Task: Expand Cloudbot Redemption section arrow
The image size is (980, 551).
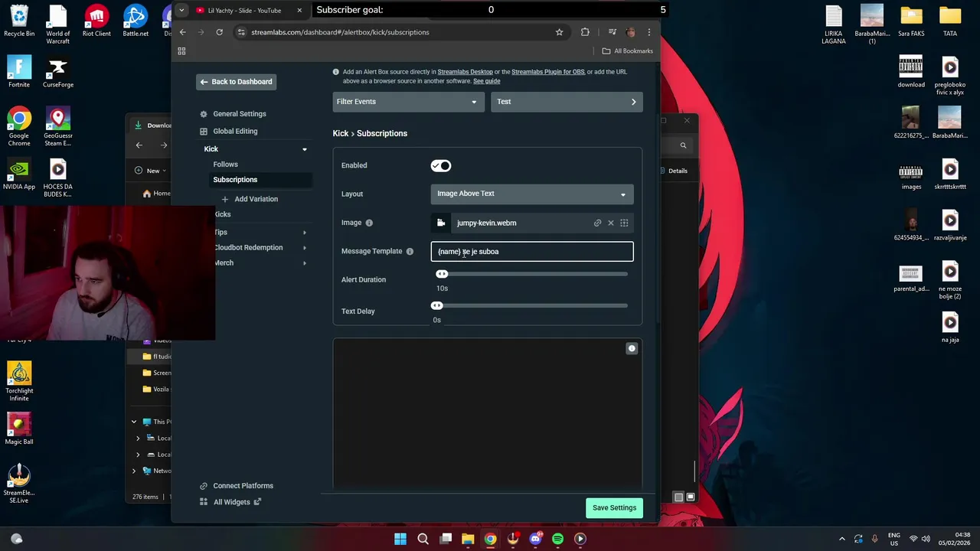Action: tap(304, 247)
